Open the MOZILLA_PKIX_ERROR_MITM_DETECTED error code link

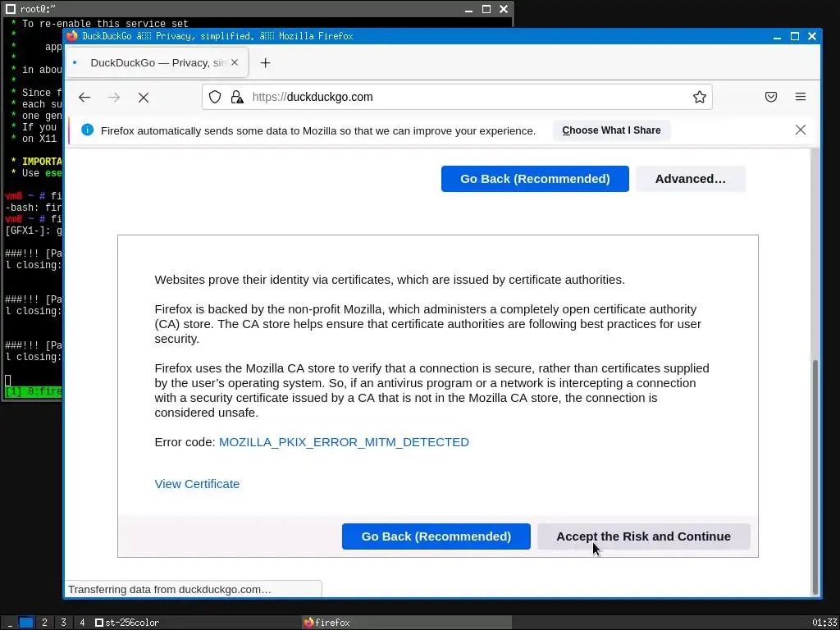344,442
